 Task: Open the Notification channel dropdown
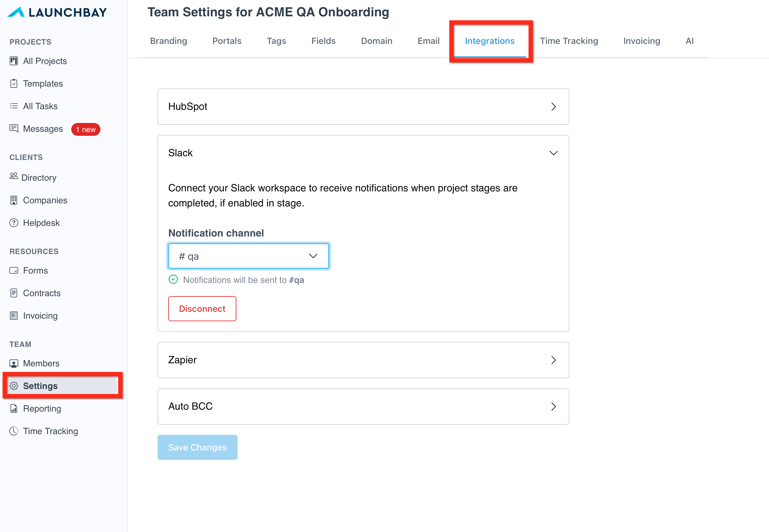[x=248, y=256]
